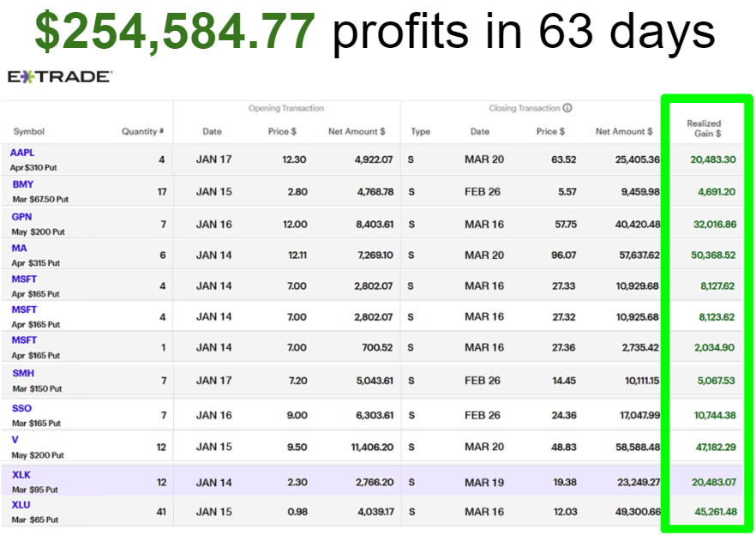Click the XLU symbol link
756x535 pixels.
click(21, 505)
